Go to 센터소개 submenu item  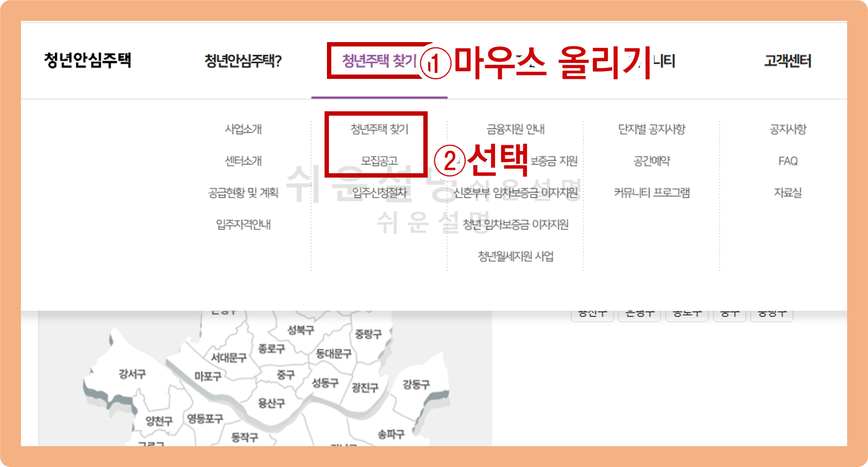tap(243, 161)
